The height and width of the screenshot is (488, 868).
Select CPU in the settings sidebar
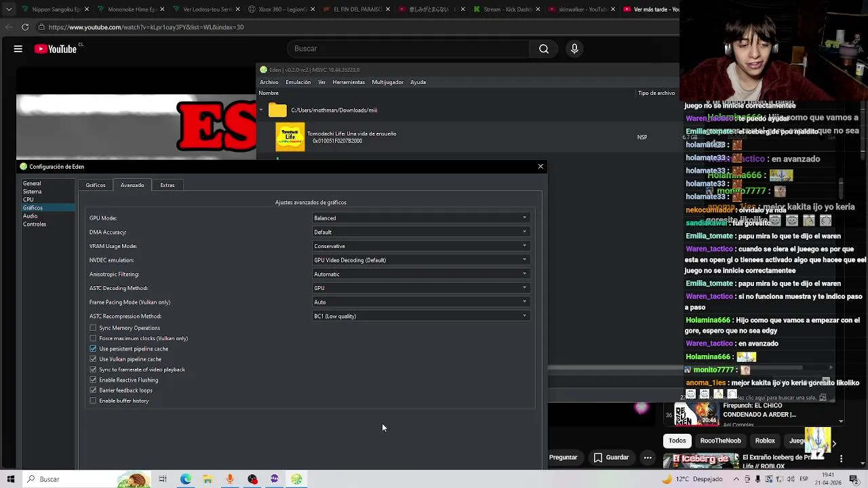[x=47, y=200]
